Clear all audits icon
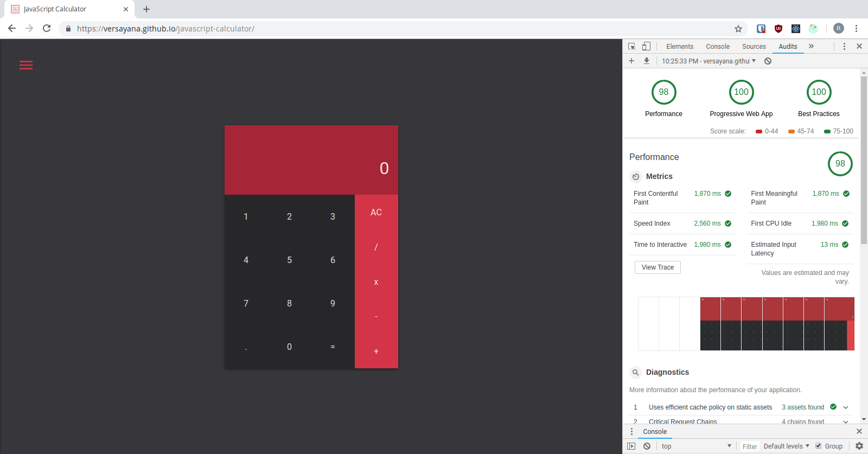Image resolution: width=868 pixels, height=454 pixels. 768,61
